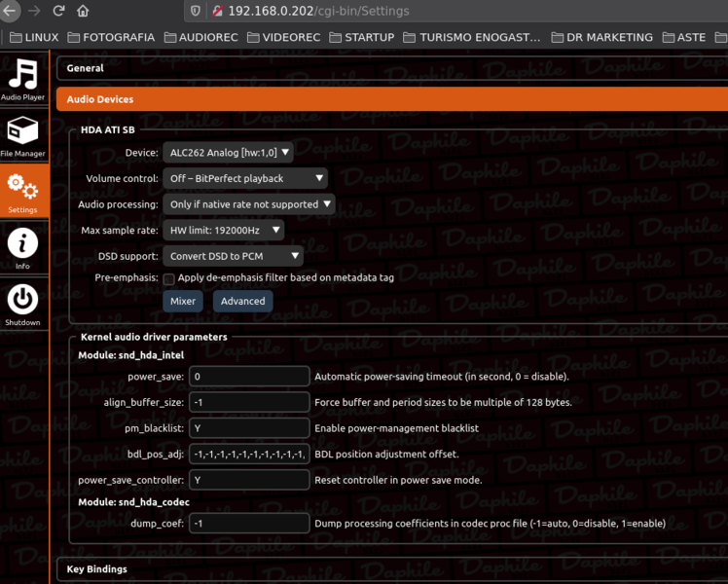Select the Settings gear icon
The height and width of the screenshot is (584, 728).
click(22, 191)
